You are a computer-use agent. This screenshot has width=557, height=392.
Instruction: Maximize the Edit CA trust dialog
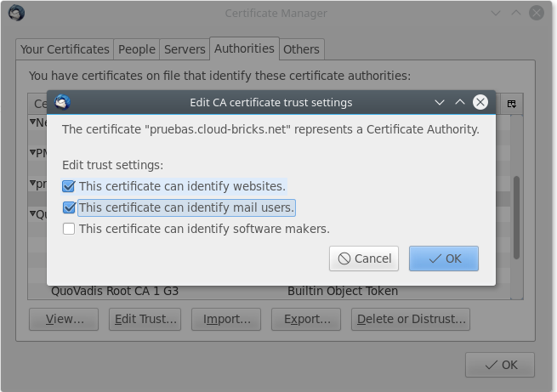[x=460, y=102]
